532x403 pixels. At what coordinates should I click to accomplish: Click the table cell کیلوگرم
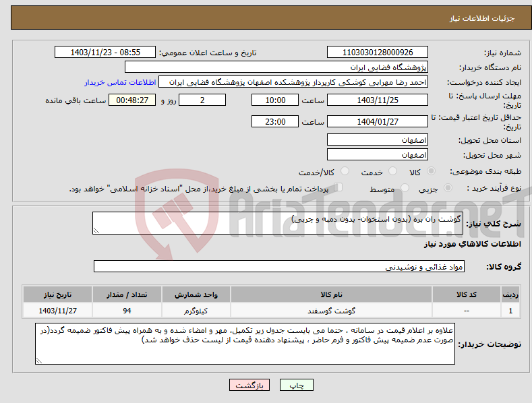tap(196, 311)
